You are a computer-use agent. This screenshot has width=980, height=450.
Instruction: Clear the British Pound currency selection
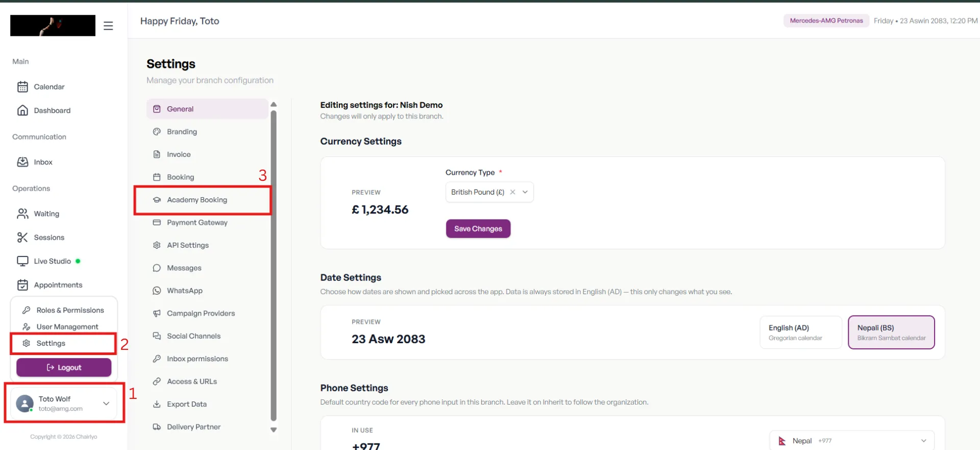click(512, 192)
